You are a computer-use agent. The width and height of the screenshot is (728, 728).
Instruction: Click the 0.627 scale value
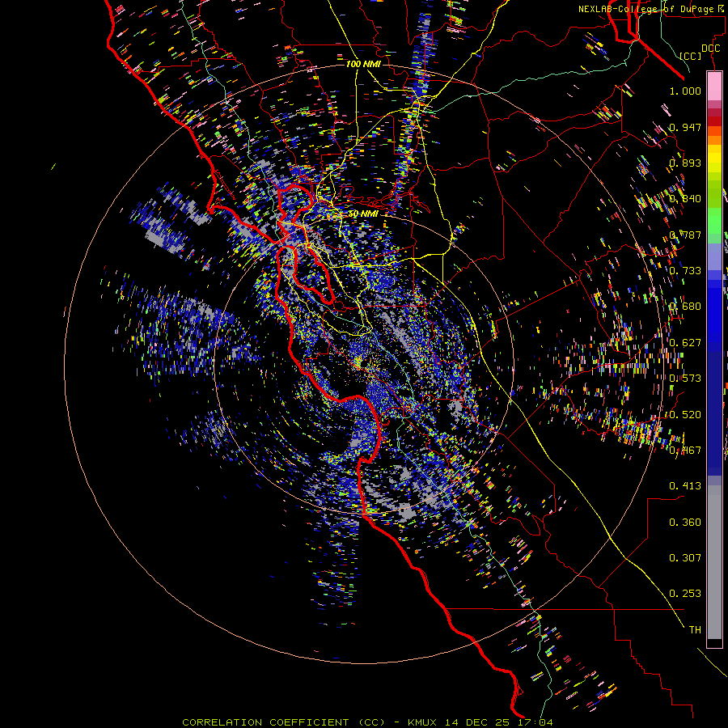[x=685, y=343]
